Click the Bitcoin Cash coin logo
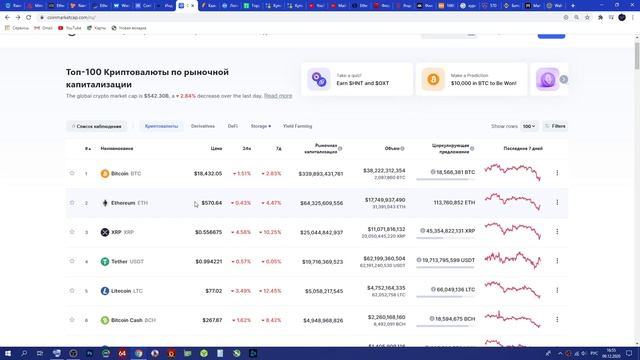640x360 pixels. point(105,320)
